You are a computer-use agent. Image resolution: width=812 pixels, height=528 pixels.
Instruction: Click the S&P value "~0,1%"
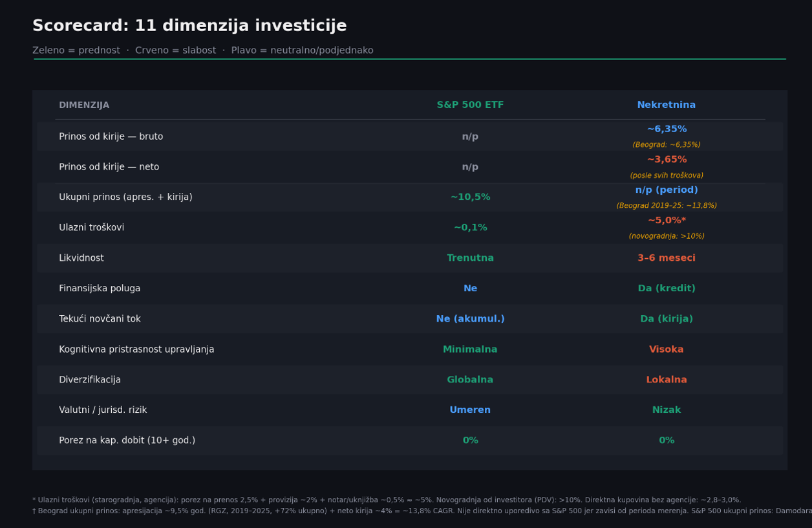coord(470,228)
